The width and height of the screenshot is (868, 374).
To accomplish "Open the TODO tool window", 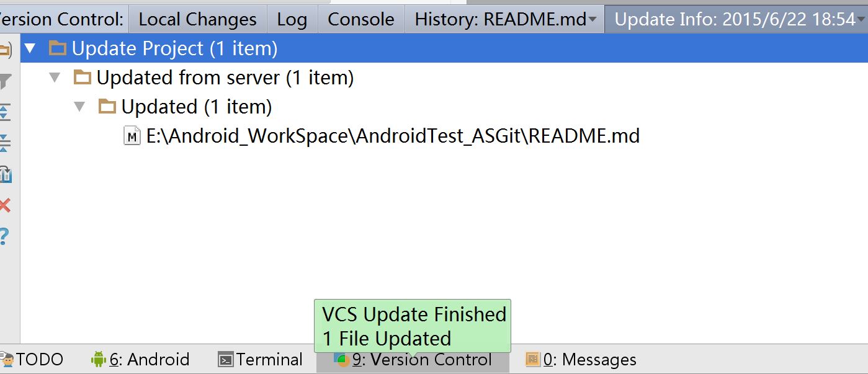I will 32,360.
